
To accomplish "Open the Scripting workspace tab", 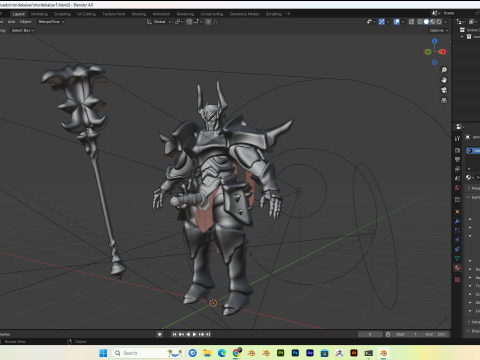I will coord(274,14).
